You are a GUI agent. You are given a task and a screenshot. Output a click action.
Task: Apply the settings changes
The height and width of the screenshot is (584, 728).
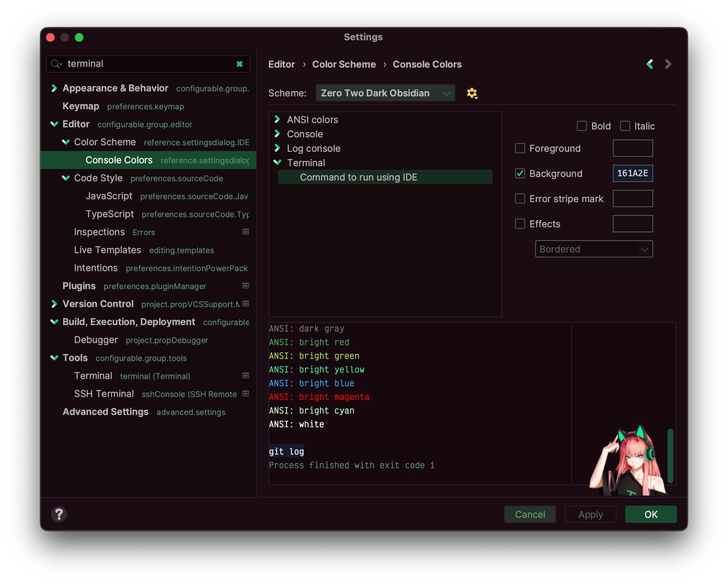click(x=590, y=514)
